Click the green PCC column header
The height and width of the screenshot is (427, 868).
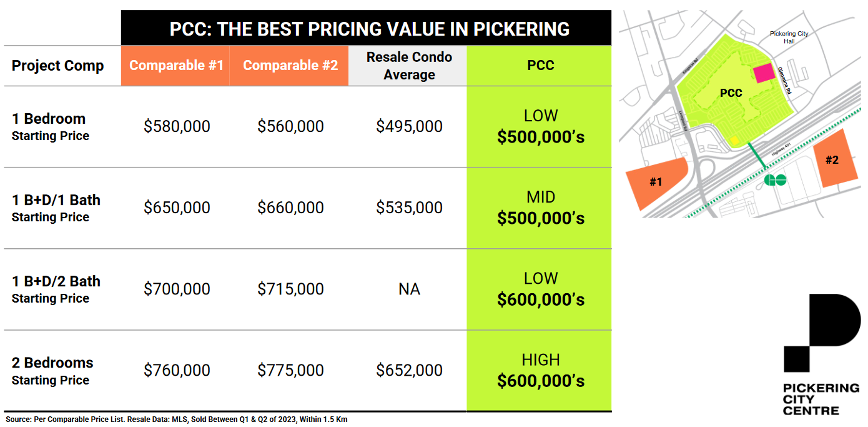[x=540, y=66]
